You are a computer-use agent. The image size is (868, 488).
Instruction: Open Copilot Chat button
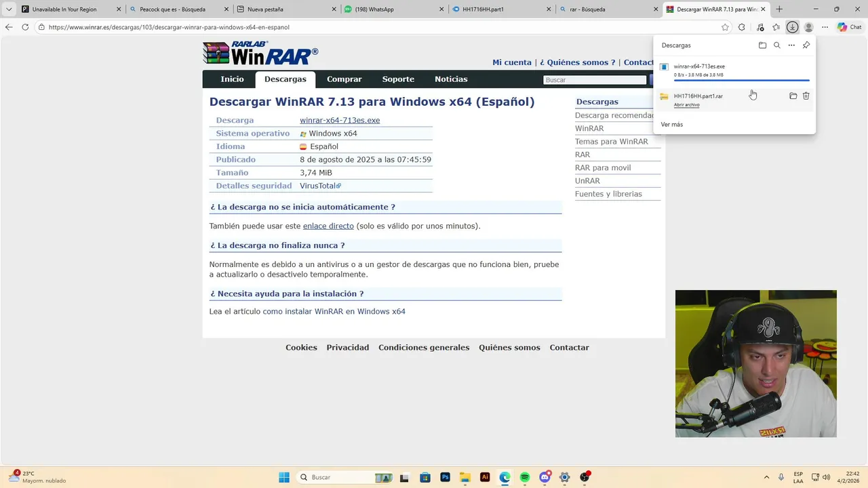pos(850,27)
